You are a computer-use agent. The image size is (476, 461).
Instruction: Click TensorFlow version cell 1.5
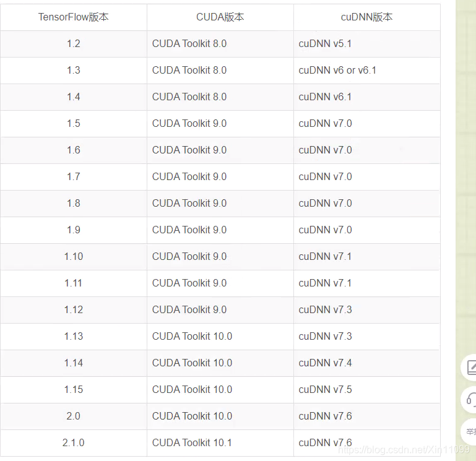[x=74, y=124]
